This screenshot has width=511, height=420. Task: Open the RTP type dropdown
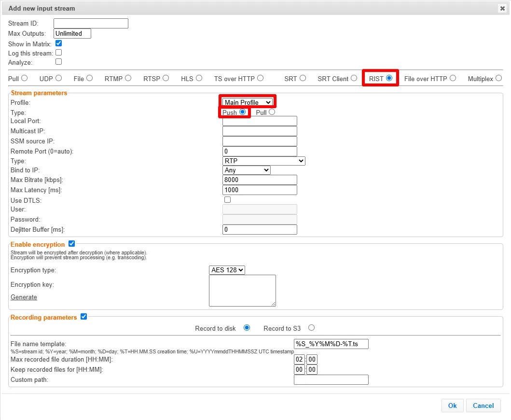pos(263,161)
